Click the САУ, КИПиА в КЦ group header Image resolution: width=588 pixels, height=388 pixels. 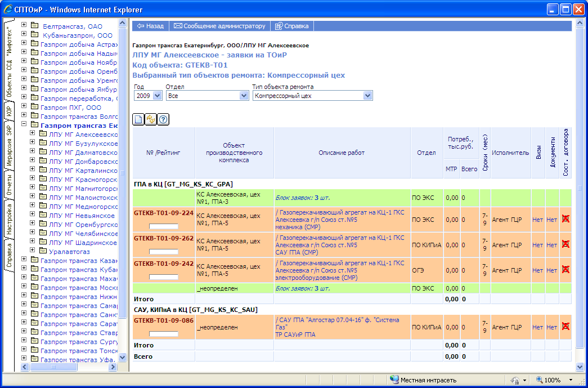click(196, 310)
